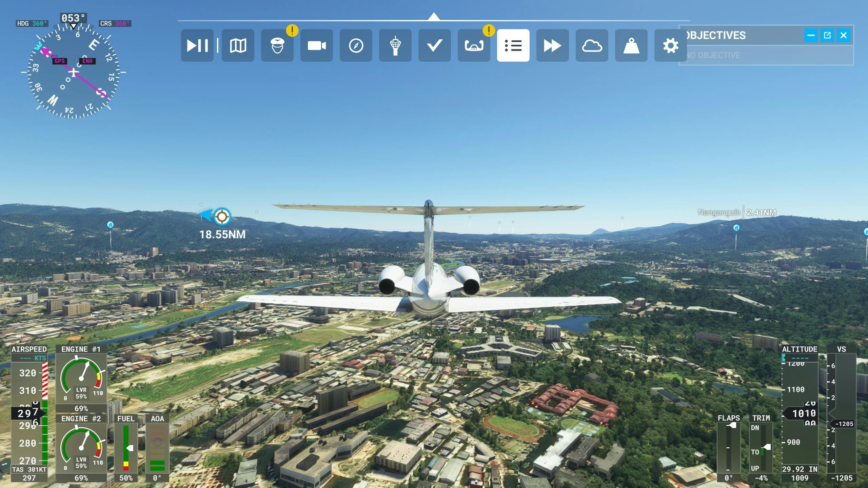This screenshot has height=488, width=868.
Task: Close the Objectives panel
Action: pyautogui.click(x=844, y=35)
